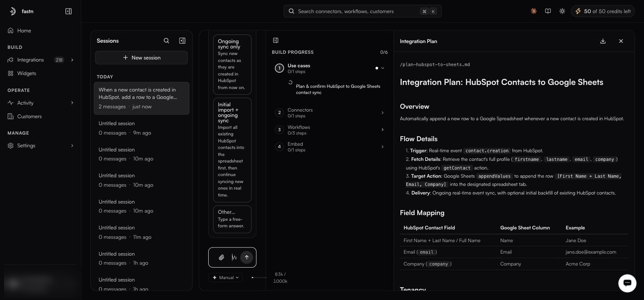Viewport: 644px width, 300px height.
Task: Click the context usage progress bar
Action: point(259,277)
